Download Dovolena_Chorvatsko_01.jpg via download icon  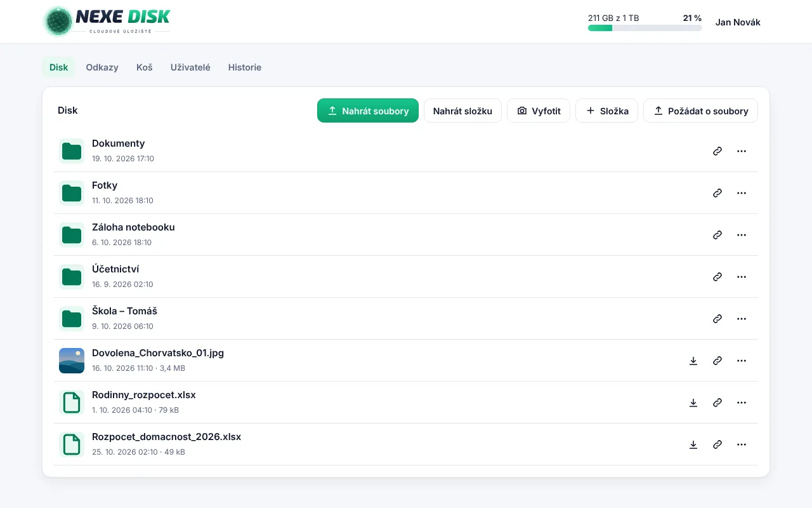[x=693, y=361]
